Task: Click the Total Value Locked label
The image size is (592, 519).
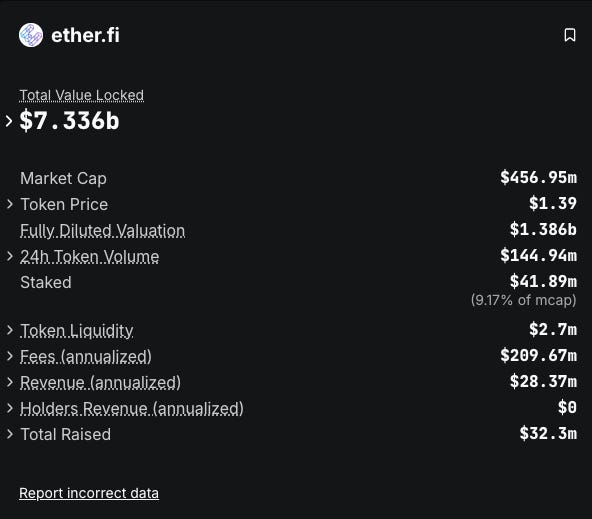Action: [82, 95]
